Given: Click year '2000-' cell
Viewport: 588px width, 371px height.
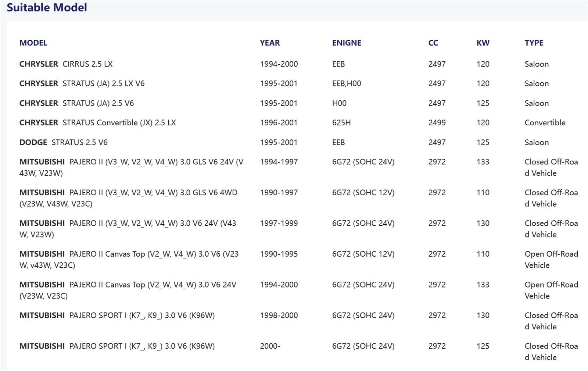Looking at the screenshot, I should pyautogui.click(x=270, y=346).
